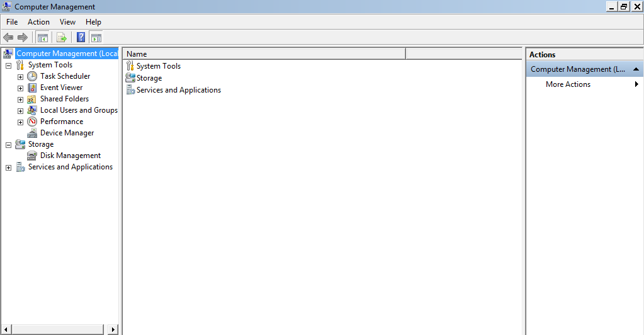Click the tree pane scroll left arrow
The width and height of the screenshot is (644, 335).
pos(6,330)
